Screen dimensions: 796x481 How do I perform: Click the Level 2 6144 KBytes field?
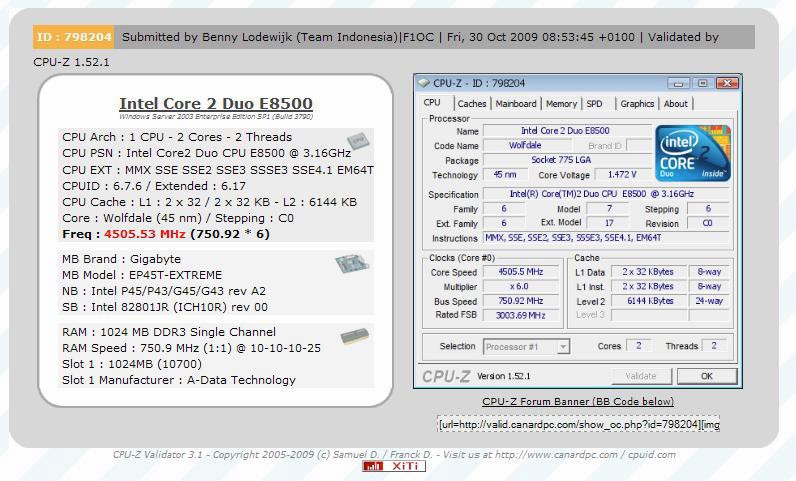point(649,301)
